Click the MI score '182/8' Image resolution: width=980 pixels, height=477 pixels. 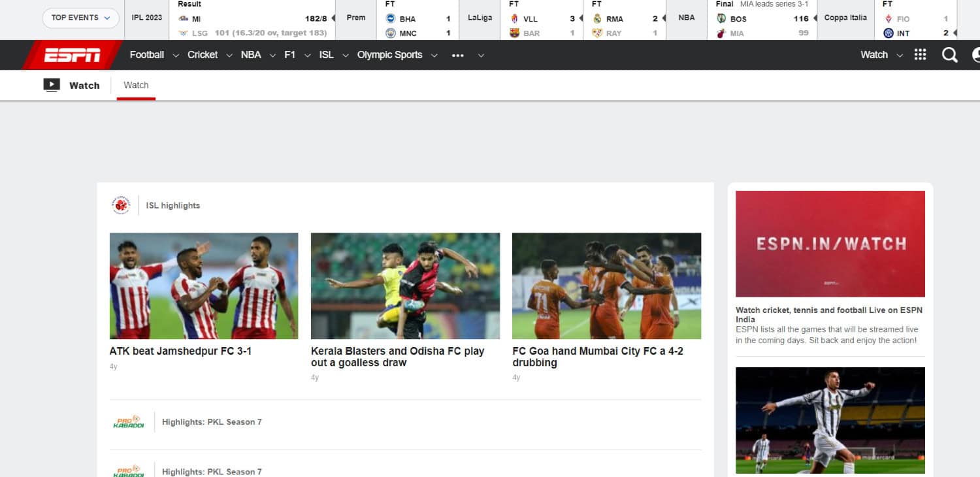(316, 19)
